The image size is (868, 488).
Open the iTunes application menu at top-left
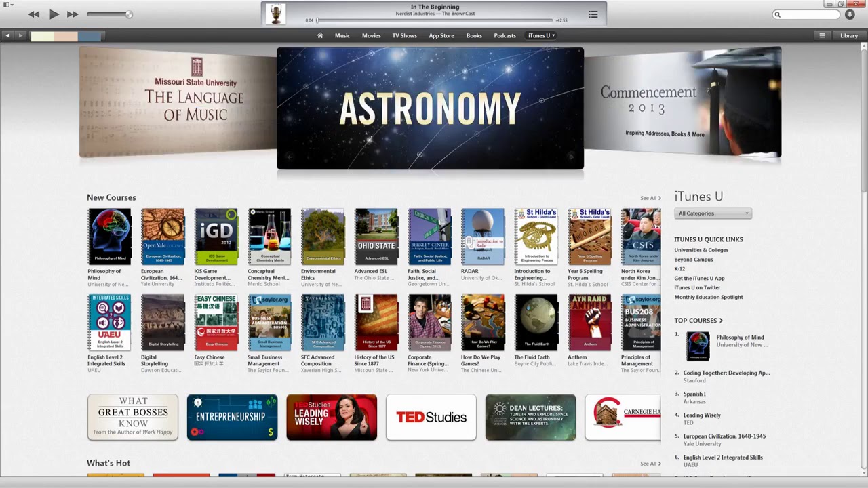[x=7, y=5]
